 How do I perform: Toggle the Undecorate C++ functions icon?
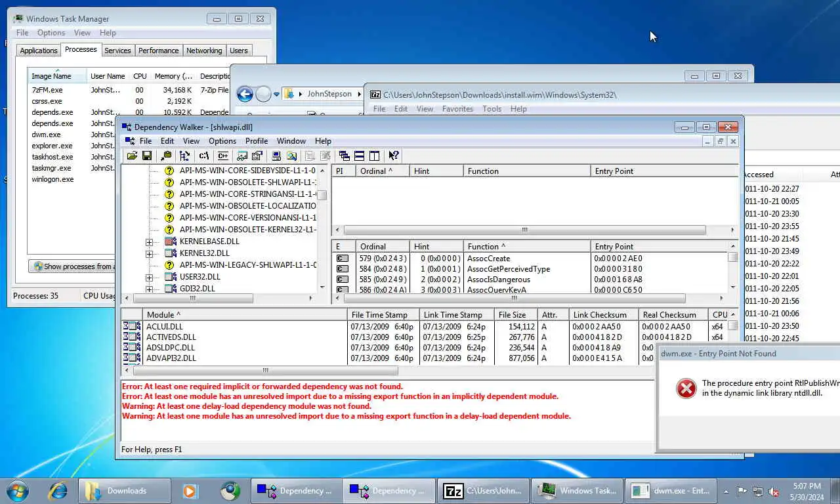pyautogui.click(x=223, y=156)
